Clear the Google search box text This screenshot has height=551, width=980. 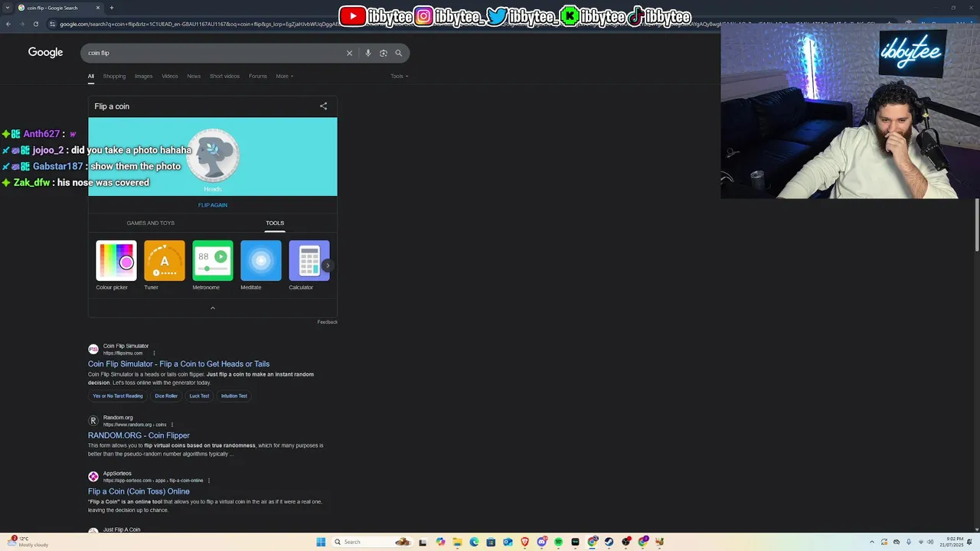(x=349, y=53)
